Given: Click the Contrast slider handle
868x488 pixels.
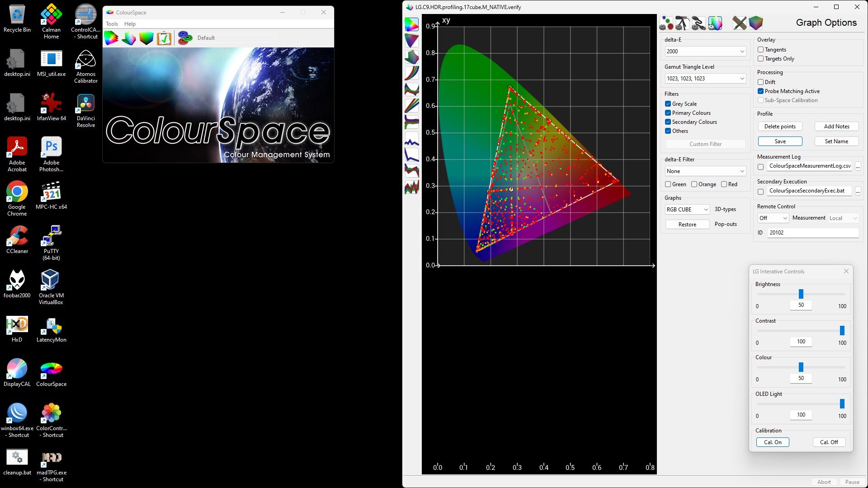Looking at the screenshot, I should coord(842,331).
